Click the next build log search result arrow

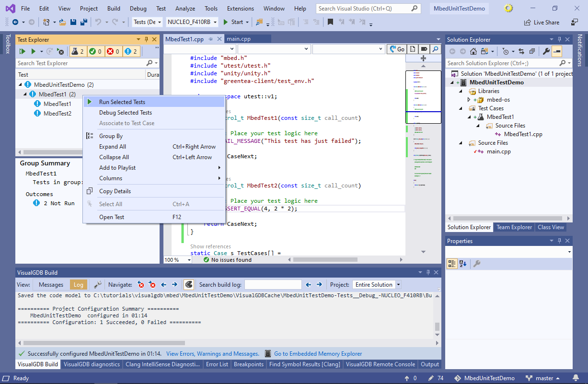point(319,285)
